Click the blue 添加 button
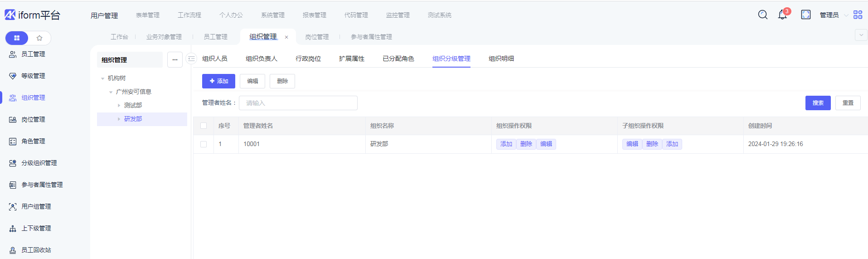 (218, 81)
